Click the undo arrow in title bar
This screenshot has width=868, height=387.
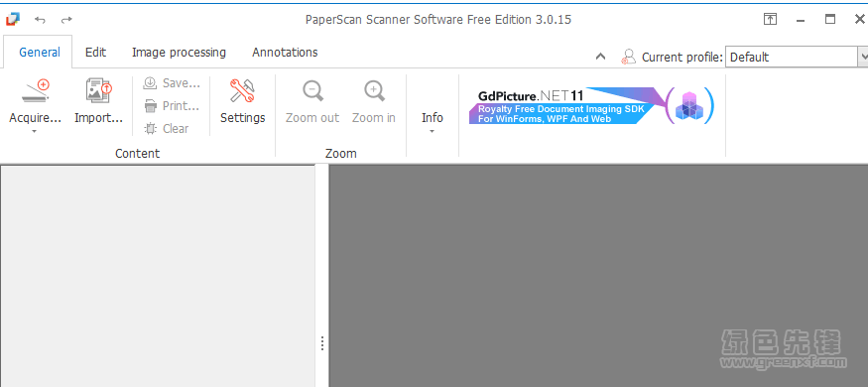point(40,20)
